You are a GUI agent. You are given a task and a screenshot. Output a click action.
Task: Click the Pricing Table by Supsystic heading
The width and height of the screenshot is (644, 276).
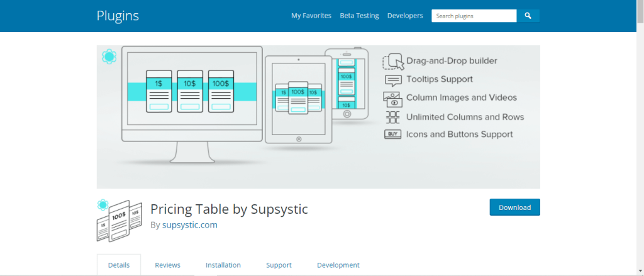point(229,209)
